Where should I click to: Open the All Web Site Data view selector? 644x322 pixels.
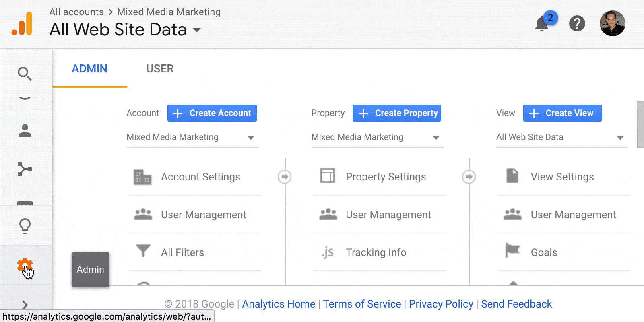click(125, 30)
